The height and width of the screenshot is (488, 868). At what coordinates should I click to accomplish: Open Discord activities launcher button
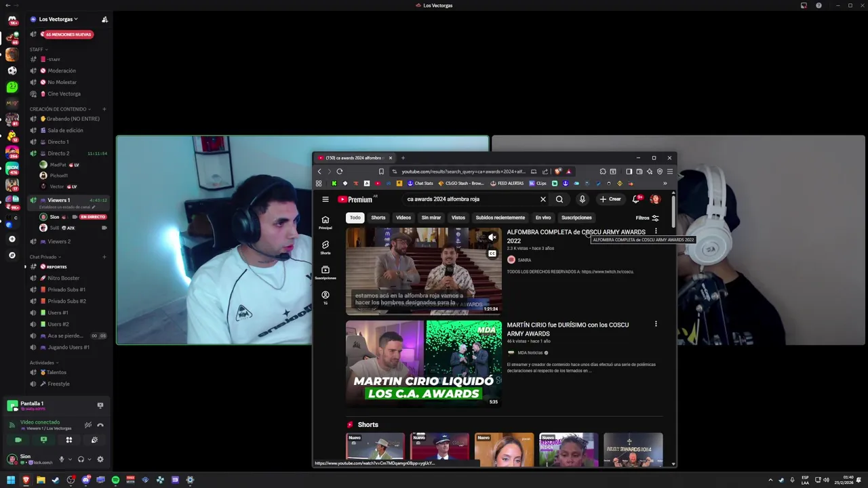tap(68, 440)
